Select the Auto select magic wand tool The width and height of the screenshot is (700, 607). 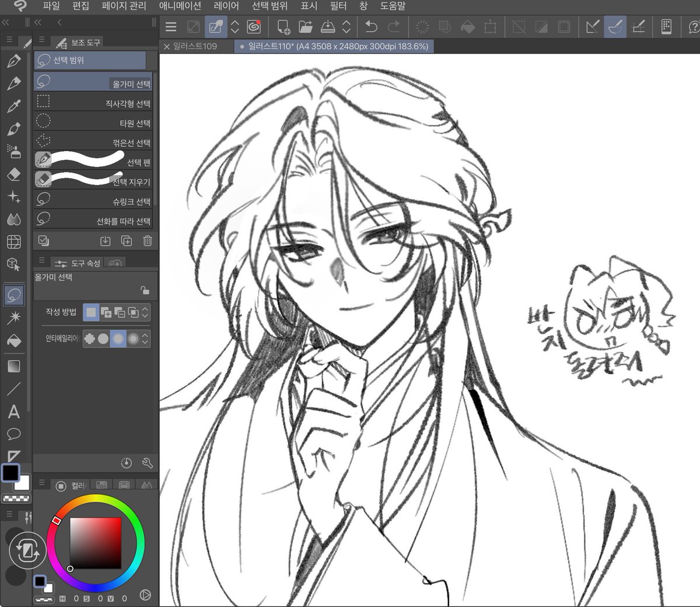(x=14, y=317)
